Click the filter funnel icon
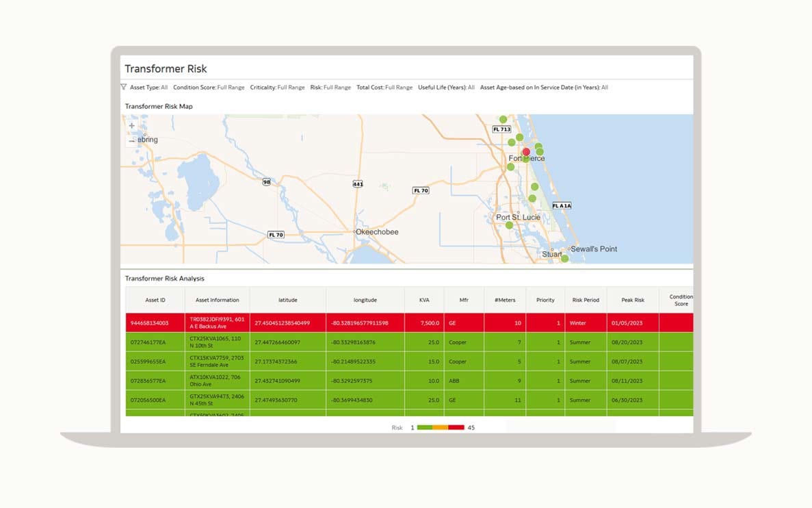Screen dimensions: 812x508 point(124,87)
